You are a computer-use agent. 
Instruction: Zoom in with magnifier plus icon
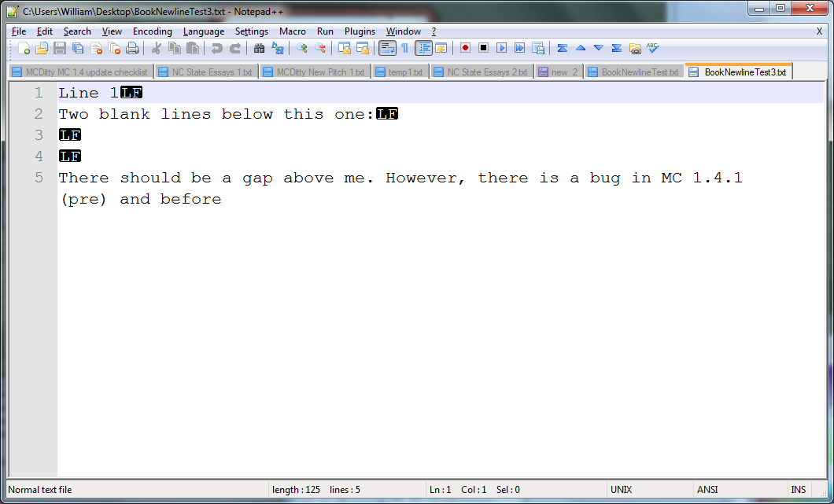pos(301,49)
